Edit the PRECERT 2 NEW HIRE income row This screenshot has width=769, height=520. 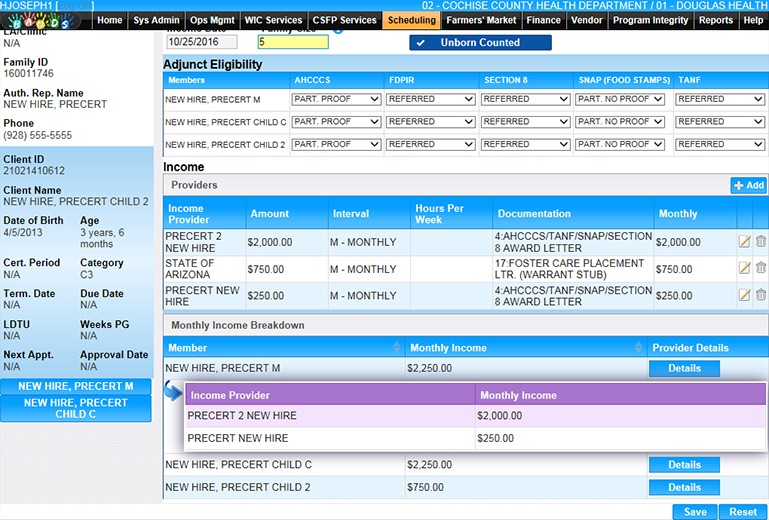pos(744,242)
